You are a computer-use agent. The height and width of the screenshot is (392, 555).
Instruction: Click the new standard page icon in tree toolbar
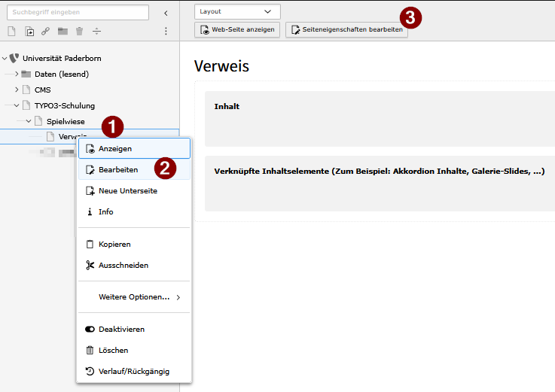tap(11, 31)
